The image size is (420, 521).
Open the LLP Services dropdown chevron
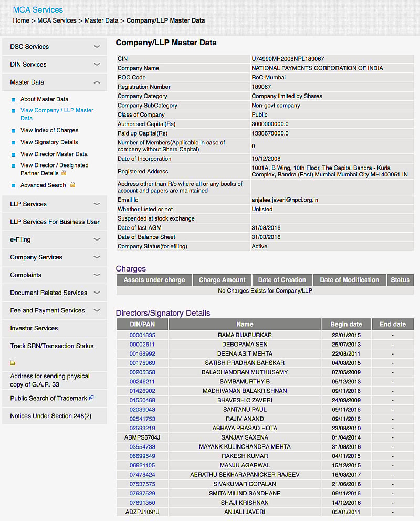pos(97,204)
